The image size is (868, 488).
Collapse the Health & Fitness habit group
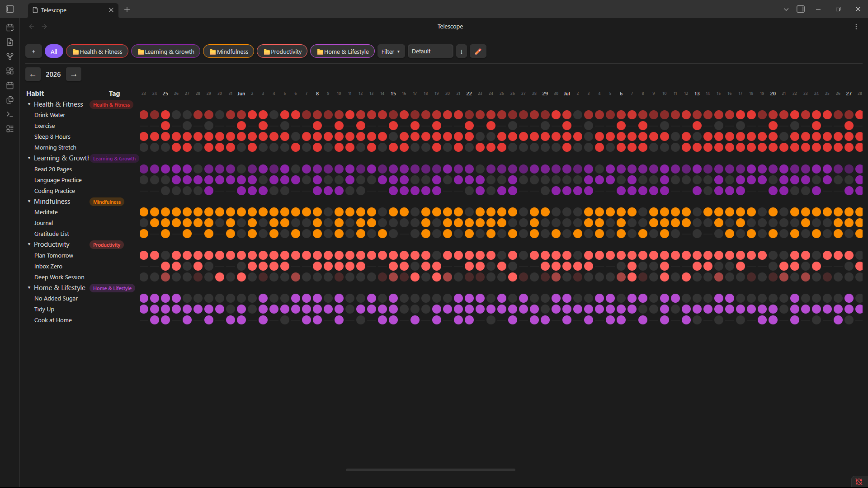[x=29, y=104]
